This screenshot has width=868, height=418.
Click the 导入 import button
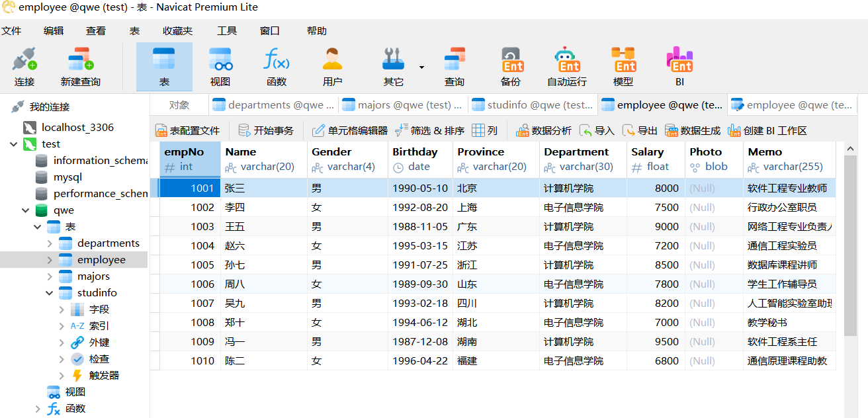point(597,130)
